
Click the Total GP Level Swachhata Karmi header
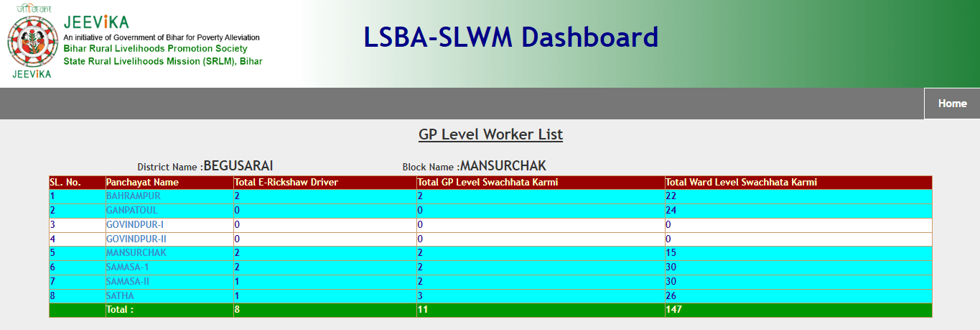click(x=487, y=183)
